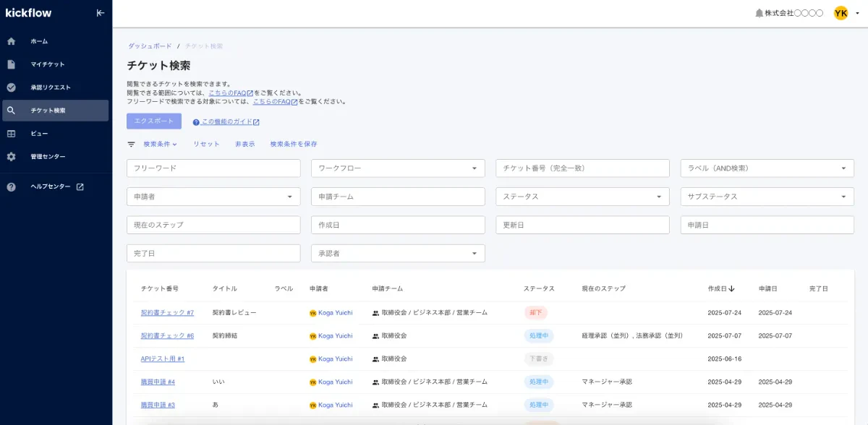Open the 承認者 dropdown

coord(398,254)
